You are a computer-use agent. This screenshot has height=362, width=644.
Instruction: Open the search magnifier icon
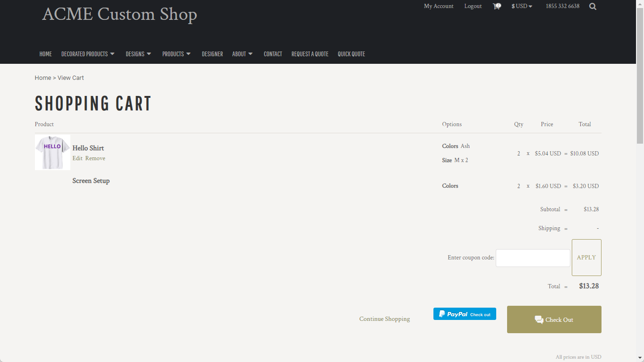pos(593,6)
